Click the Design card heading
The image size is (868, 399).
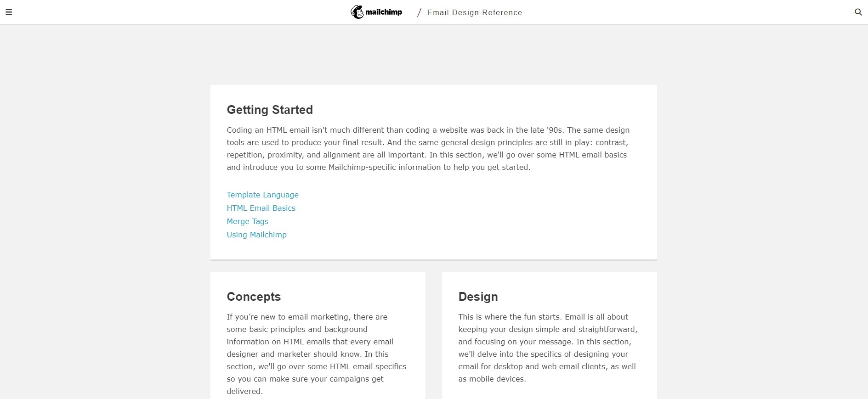(478, 297)
